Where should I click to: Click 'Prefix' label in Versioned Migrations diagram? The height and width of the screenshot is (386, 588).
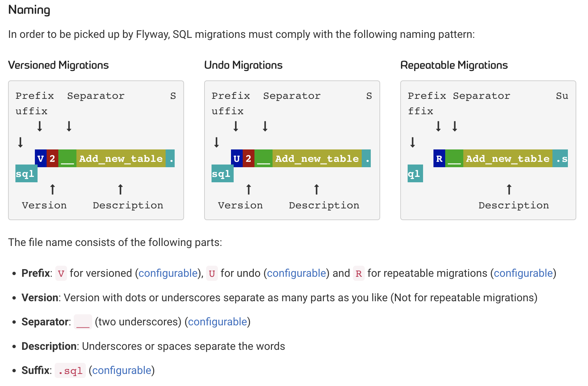point(35,96)
